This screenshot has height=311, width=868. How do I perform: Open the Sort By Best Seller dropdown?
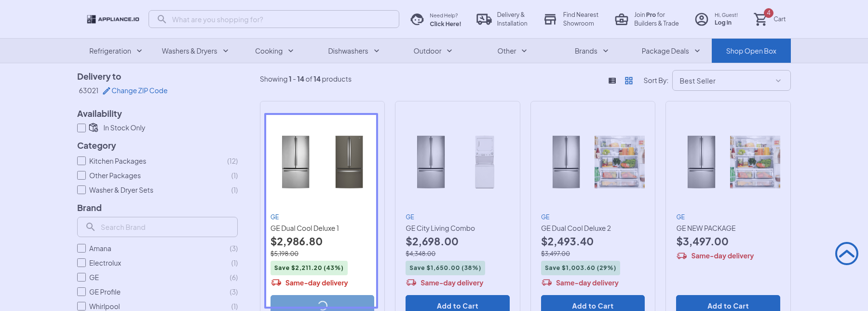pyautogui.click(x=731, y=81)
